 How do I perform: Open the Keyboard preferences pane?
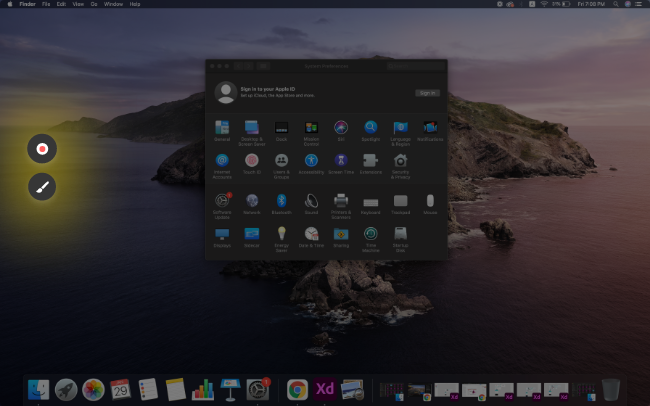click(371, 204)
